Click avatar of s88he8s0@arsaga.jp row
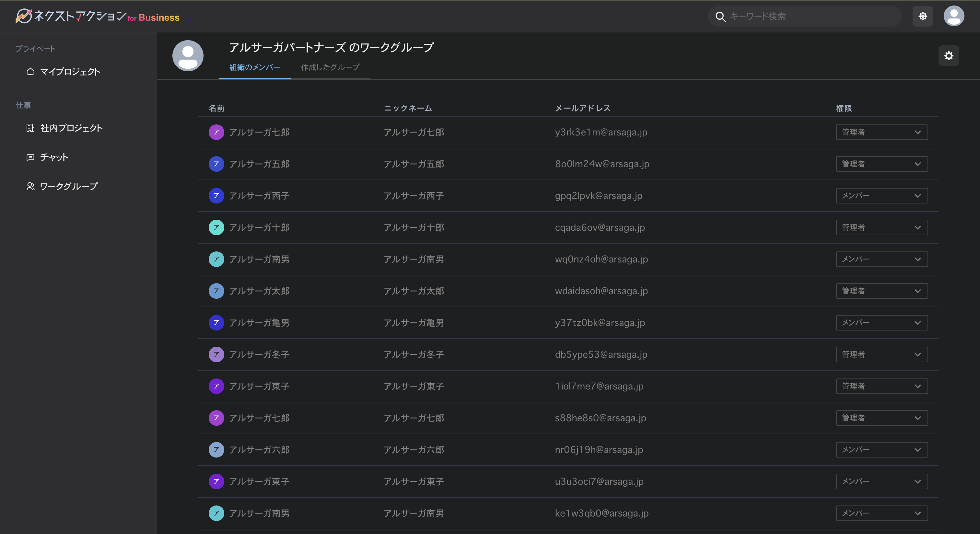Viewport: 980px width, 534px height. pos(216,418)
